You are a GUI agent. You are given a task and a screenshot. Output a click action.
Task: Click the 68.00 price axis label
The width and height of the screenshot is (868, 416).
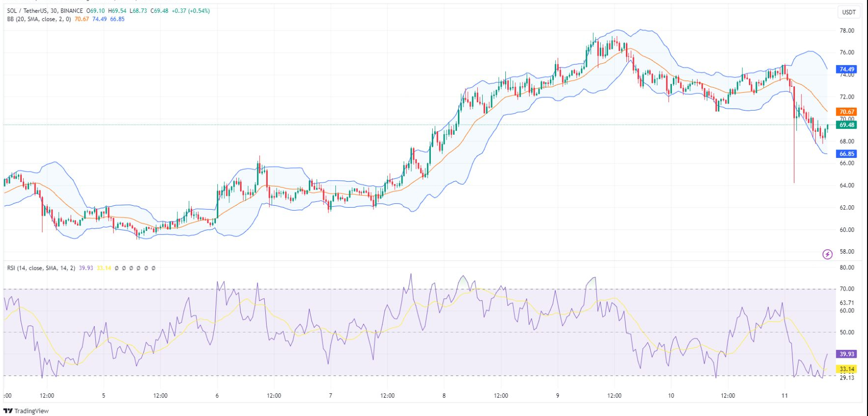point(847,141)
